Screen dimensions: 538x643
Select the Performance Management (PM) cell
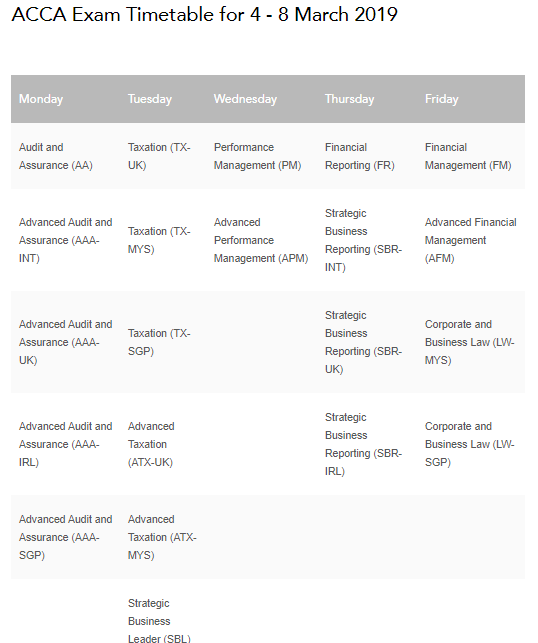coord(258,156)
